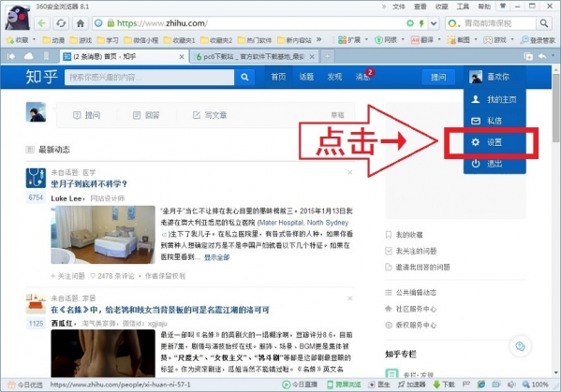
Task: Focus the Zhihu search input field
Action: click(x=150, y=78)
